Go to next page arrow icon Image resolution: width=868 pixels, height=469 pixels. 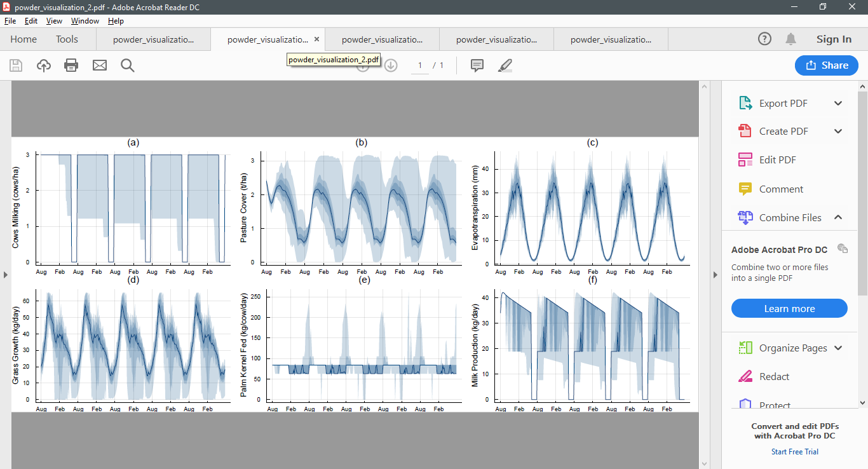(x=391, y=65)
